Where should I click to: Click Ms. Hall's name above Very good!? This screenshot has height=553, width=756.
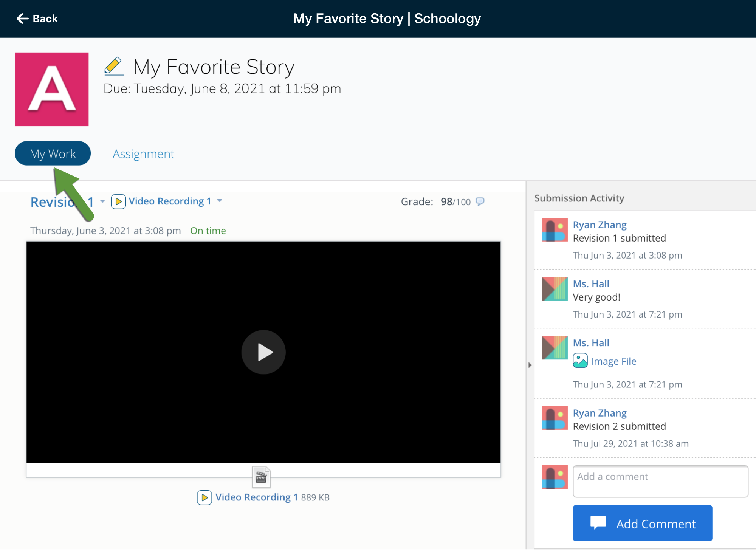(591, 283)
